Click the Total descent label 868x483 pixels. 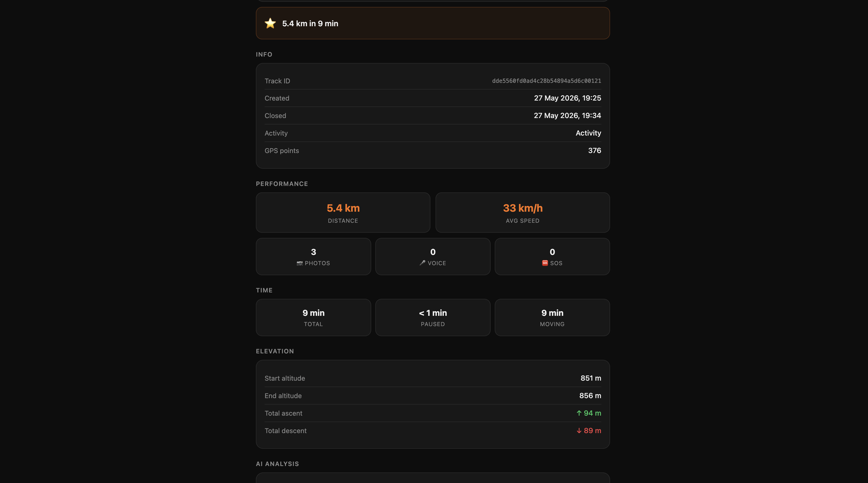(285, 431)
